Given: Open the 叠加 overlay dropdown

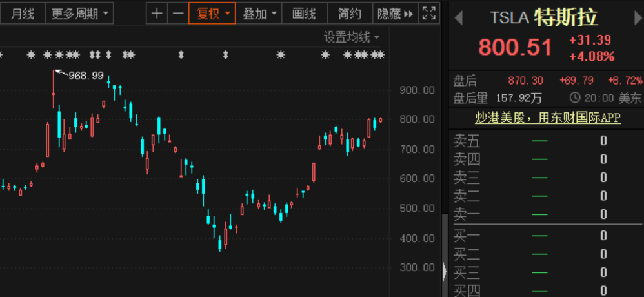Looking at the screenshot, I should (x=260, y=13).
